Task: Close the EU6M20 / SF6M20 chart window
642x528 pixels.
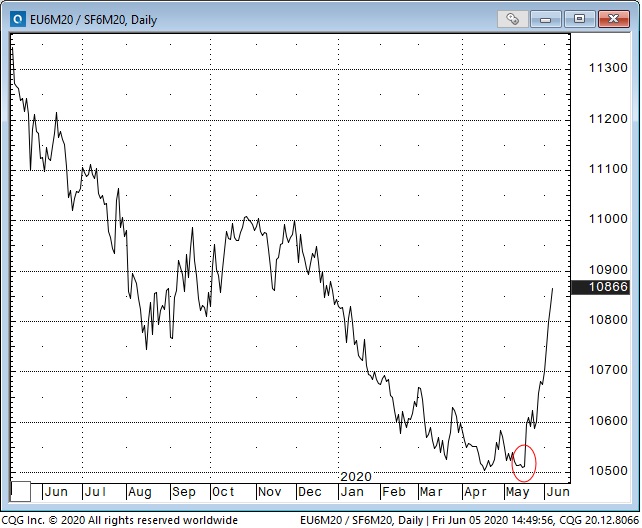Action: 613,19
